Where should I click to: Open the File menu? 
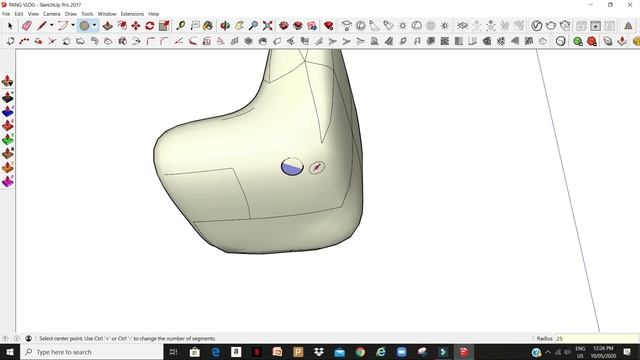pos(6,14)
